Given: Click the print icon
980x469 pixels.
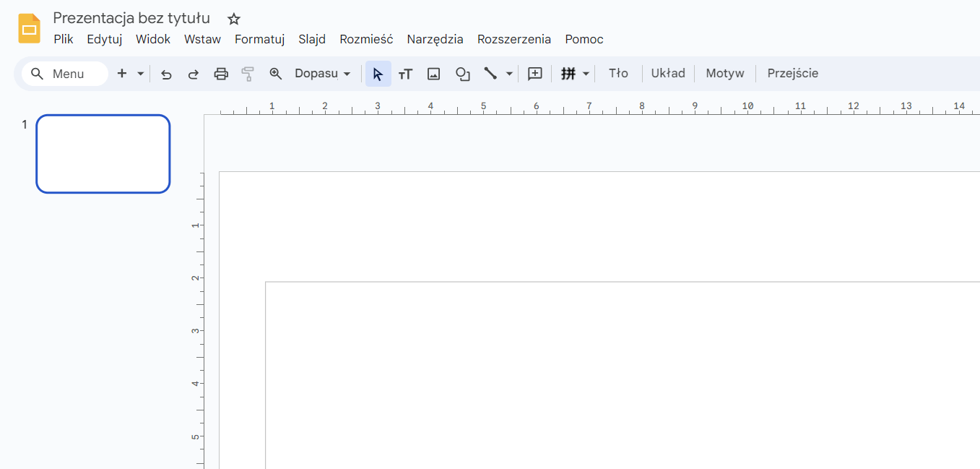Looking at the screenshot, I should coord(221,74).
